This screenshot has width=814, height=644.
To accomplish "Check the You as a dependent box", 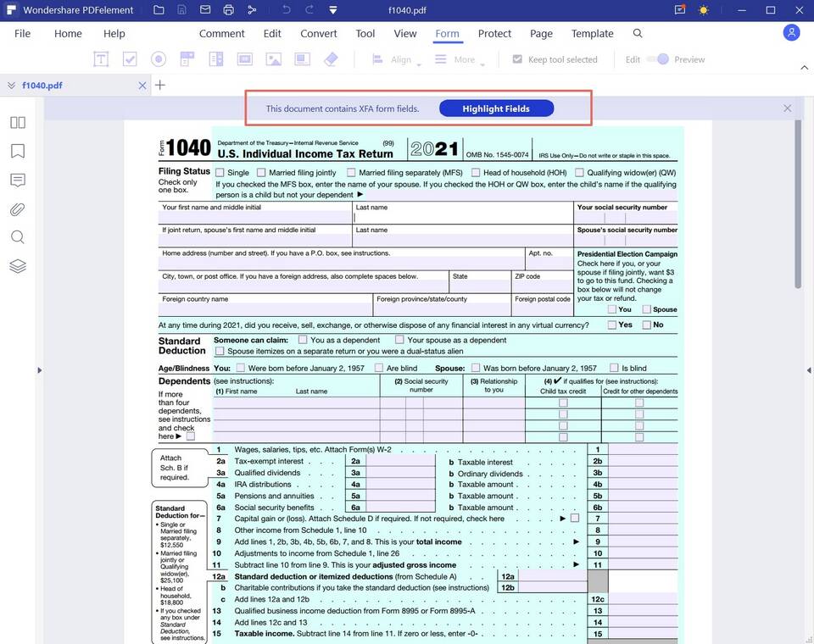I will (303, 340).
